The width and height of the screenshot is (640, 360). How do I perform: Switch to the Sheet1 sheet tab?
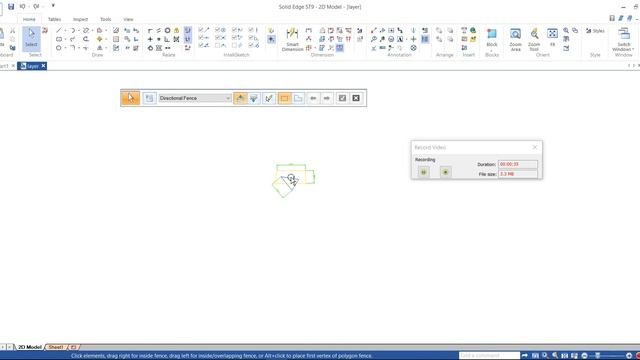pos(56,347)
